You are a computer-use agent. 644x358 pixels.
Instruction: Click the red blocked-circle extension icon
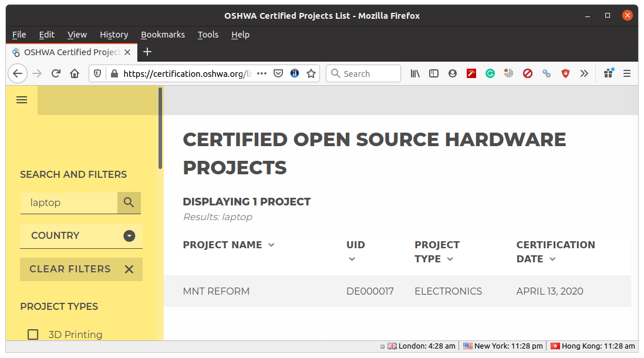[x=527, y=73]
